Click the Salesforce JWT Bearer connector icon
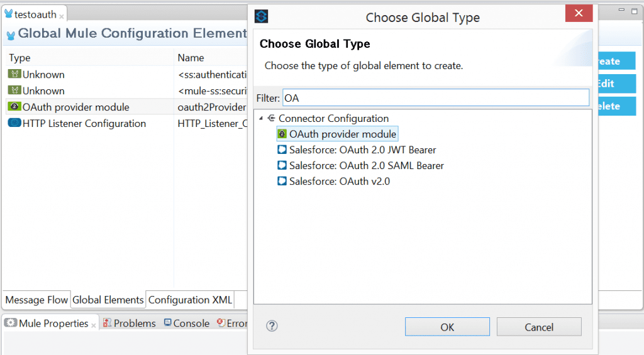This screenshot has width=644, height=355. [282, 150]
